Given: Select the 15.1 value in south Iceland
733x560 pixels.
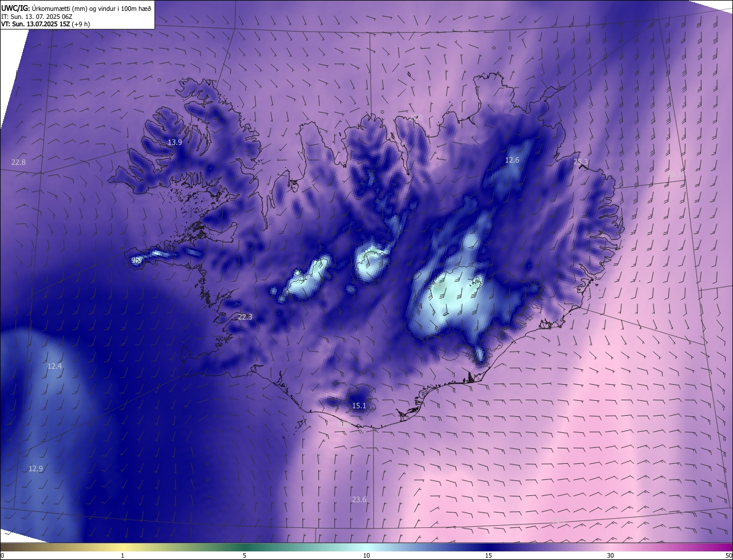Looking at the screenshot, I should click(x=359, y=406).
